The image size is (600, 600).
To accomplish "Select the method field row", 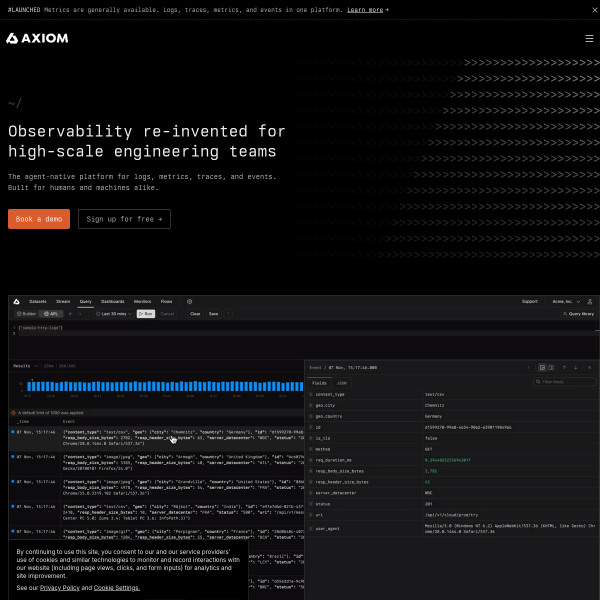I will 452,449.
